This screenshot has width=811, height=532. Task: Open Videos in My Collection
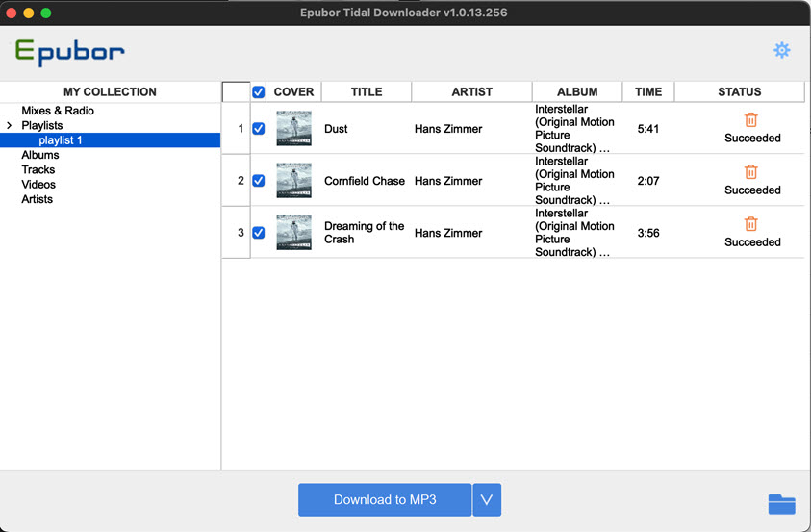coord(38,185)
